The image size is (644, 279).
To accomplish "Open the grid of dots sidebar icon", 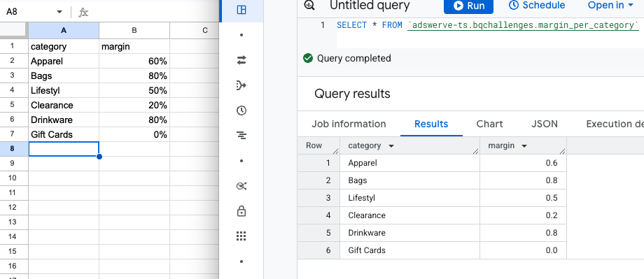I will [x=241, y=236].
